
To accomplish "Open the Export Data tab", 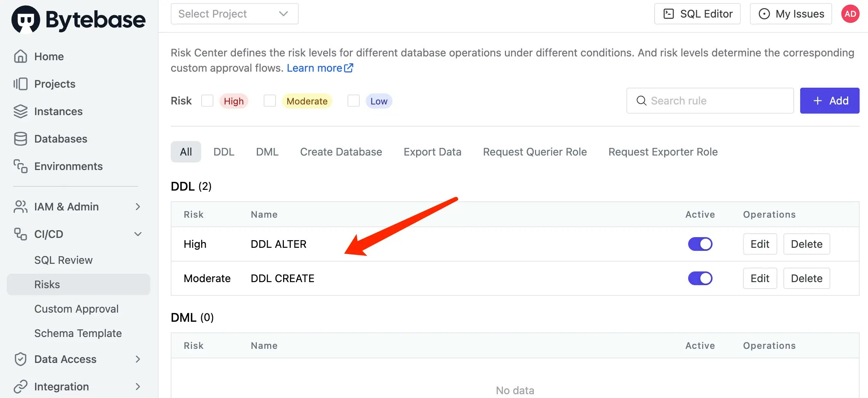I will click(432, 152).
